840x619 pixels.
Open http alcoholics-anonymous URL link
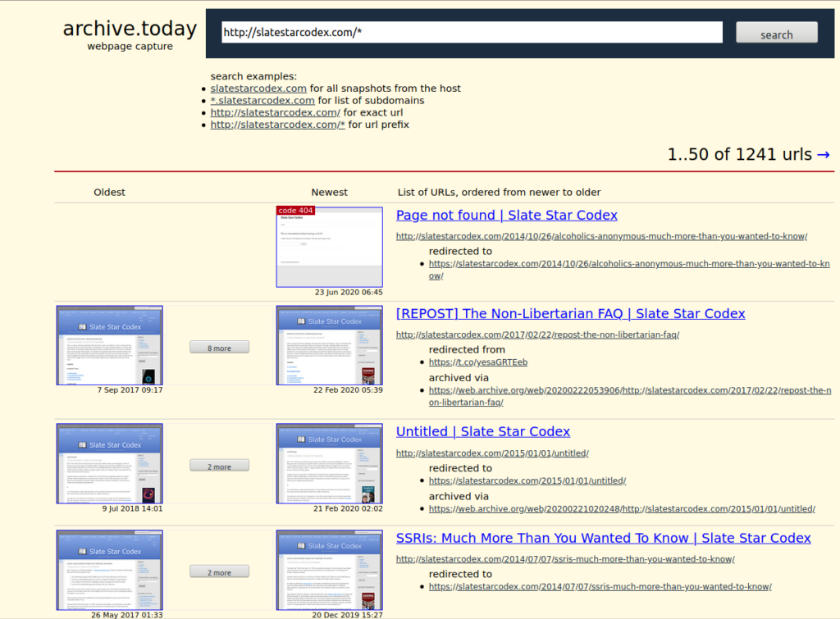(x=601, y=236)
